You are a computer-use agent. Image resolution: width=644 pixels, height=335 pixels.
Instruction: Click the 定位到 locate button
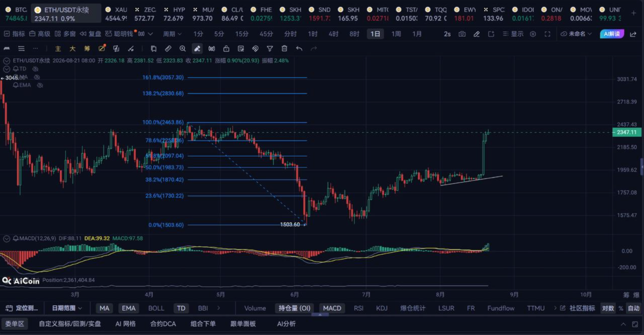pos(22,308)
